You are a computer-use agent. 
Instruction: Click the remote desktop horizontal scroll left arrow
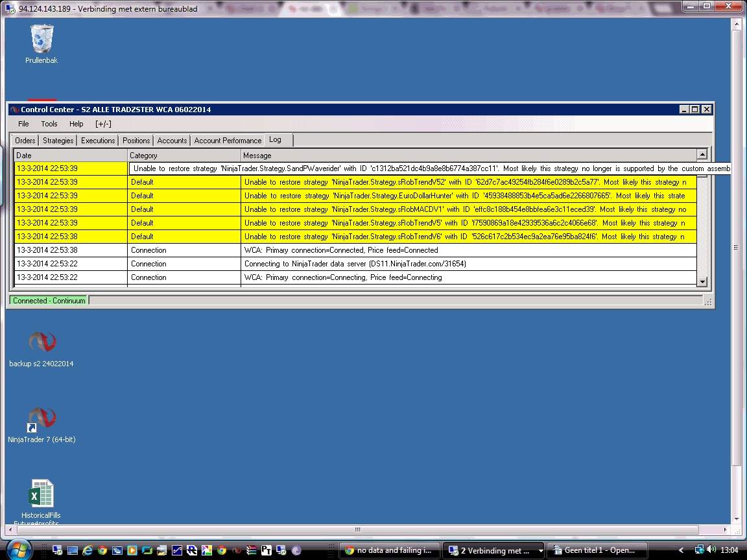pos(10,530)
